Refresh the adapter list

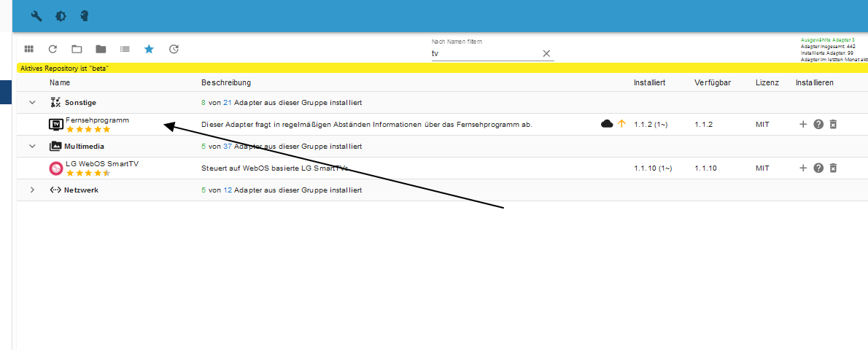(53, 50)
